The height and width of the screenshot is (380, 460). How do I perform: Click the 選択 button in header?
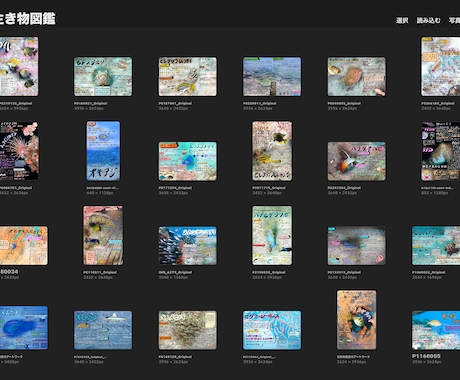click(402, 21)
